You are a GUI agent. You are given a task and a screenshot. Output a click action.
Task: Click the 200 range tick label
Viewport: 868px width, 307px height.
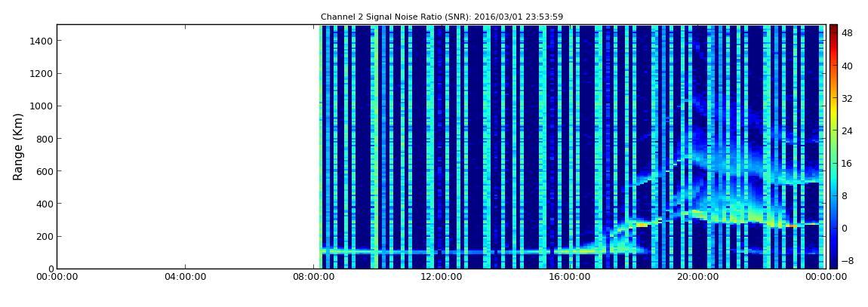45,237
